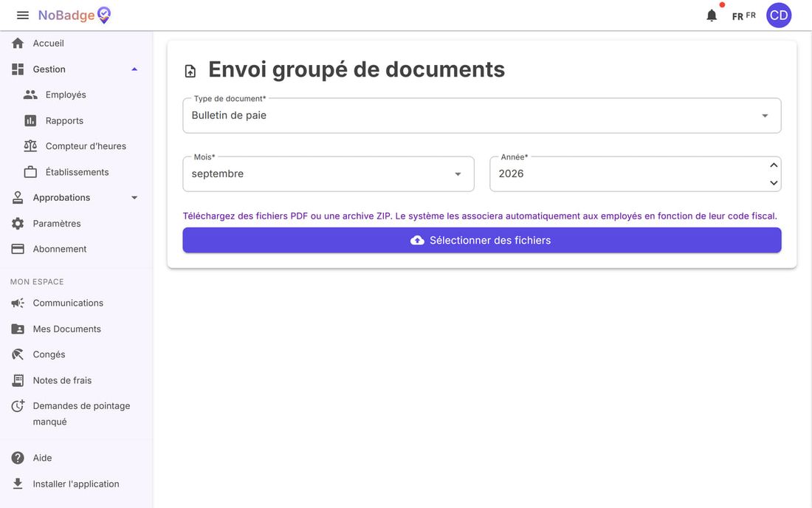
Task: Click the Envoi groupé de documents heading
Action: pos(357,69)
